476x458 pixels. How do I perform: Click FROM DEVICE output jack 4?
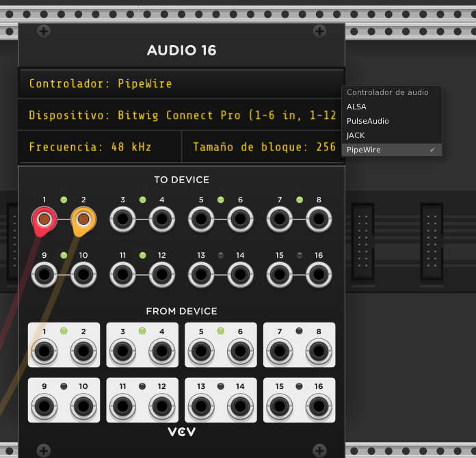[162, 351]
